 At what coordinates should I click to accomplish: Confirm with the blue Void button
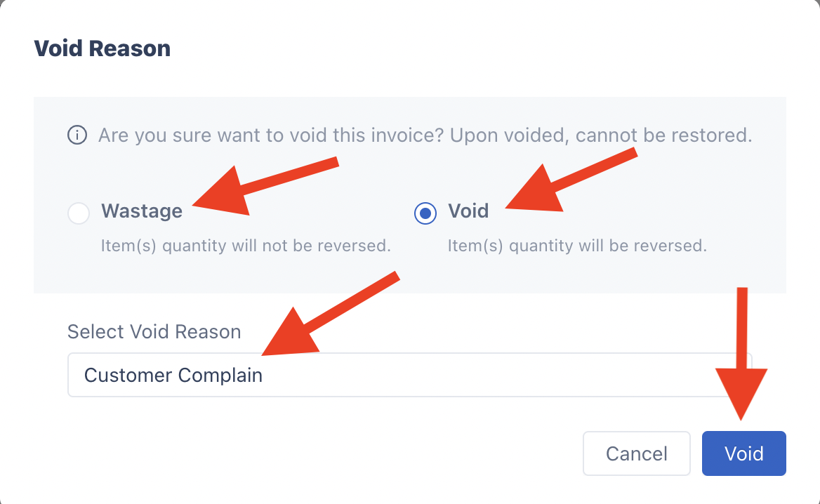(743, 453)
